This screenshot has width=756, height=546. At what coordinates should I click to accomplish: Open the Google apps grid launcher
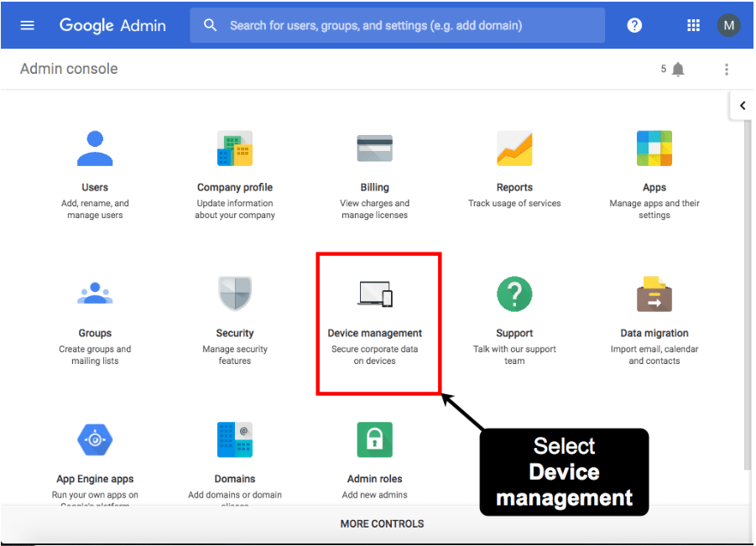pyautogui.click(x=693, y=25)
